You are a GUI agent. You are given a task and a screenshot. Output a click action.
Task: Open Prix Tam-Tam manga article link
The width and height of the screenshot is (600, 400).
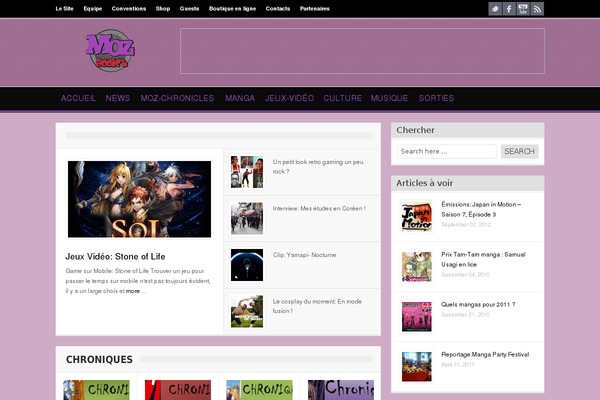click(483, 260)
